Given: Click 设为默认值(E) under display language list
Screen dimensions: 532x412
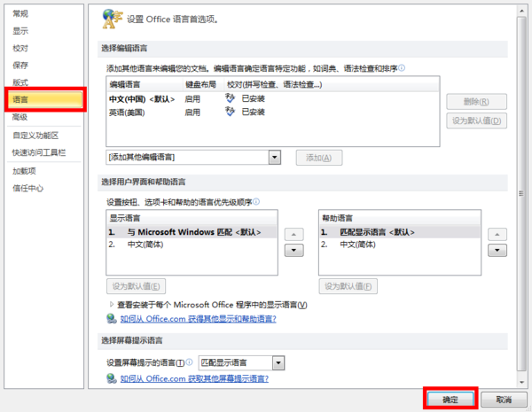Looking at the screenshot, I should click(x=136, y=286).
